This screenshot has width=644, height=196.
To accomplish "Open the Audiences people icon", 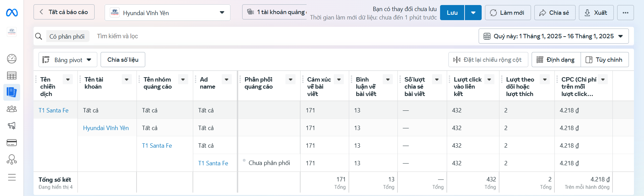I will tap(12, 109).
